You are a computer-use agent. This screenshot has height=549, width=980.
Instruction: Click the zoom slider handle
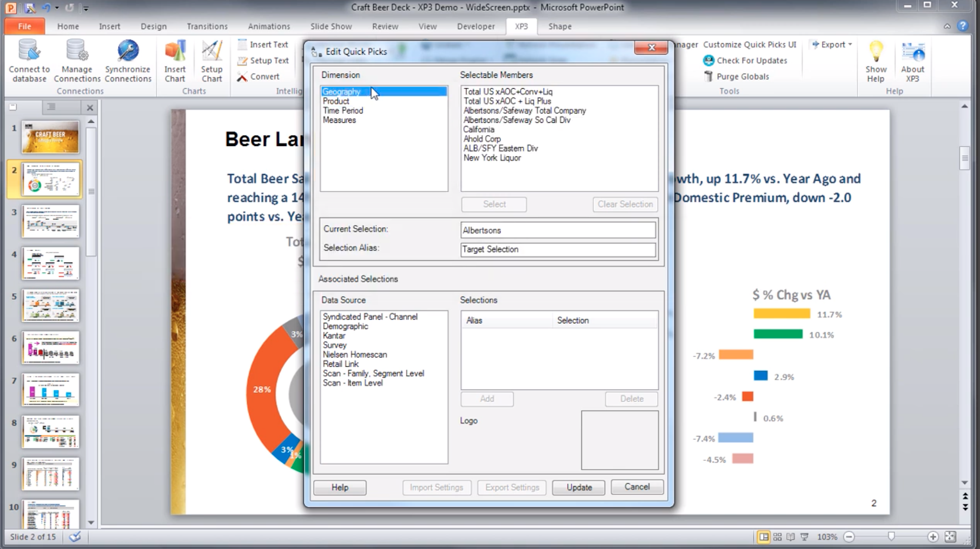pos(891,537)
